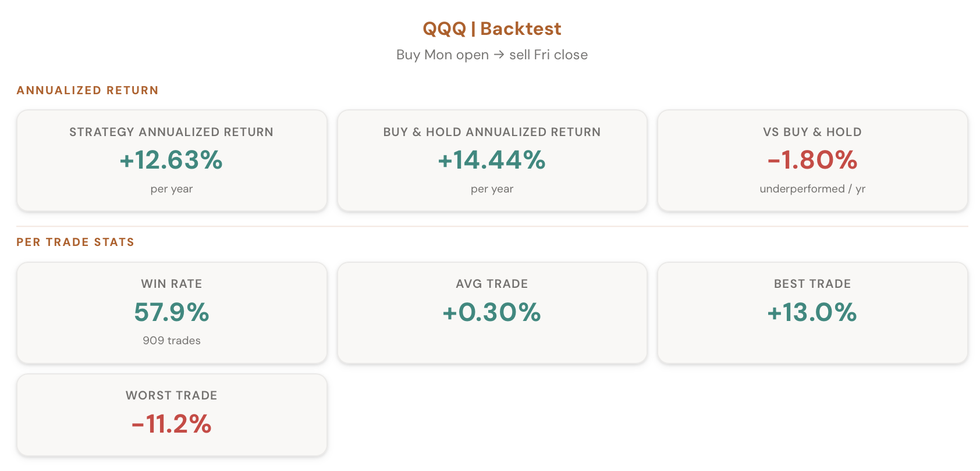Select the PER TRADE STATS section heading

click(x=75, y=242)
